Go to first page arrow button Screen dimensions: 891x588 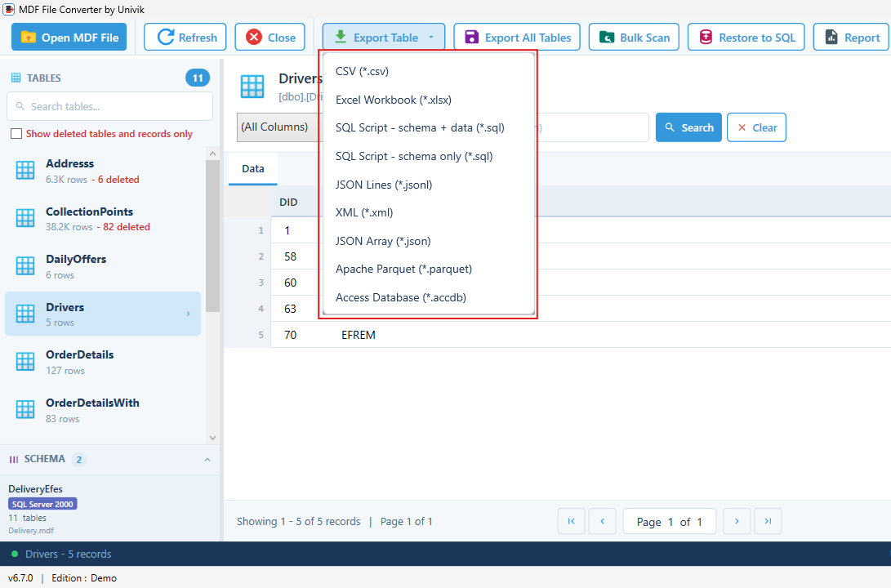coord(571,521)
